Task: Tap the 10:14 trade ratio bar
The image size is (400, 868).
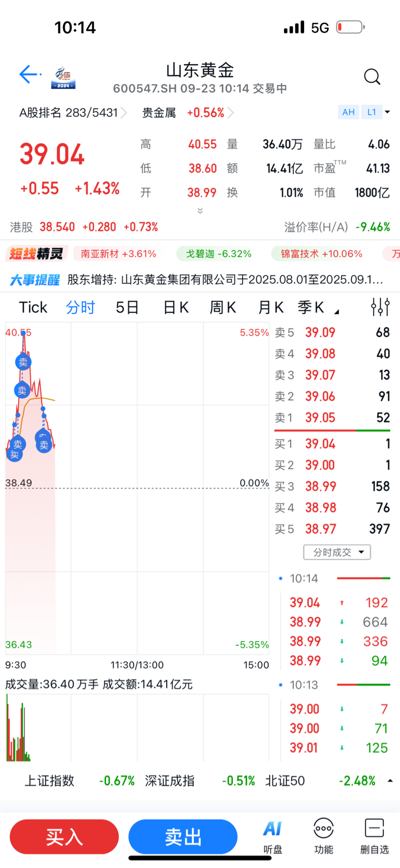Action: click(x=364, y=579)
